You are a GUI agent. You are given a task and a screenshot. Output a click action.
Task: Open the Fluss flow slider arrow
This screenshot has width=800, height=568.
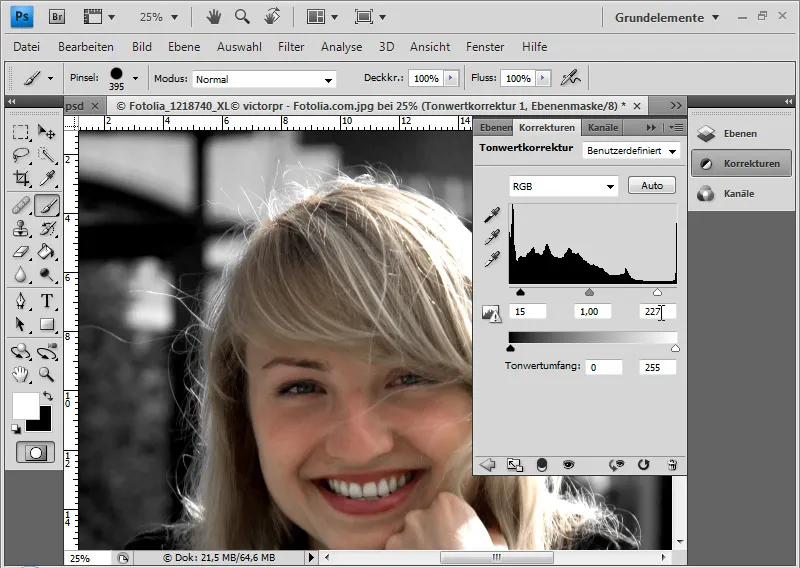[543, 78]
